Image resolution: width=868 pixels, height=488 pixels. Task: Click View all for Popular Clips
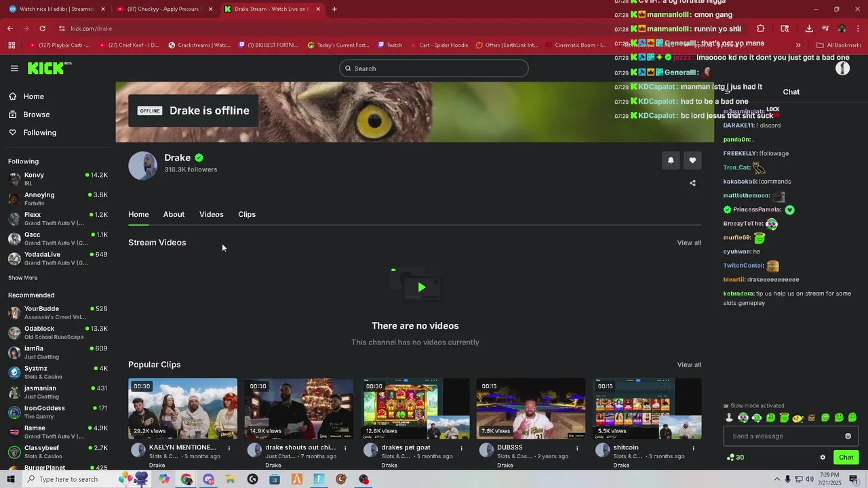coord(689,365)
